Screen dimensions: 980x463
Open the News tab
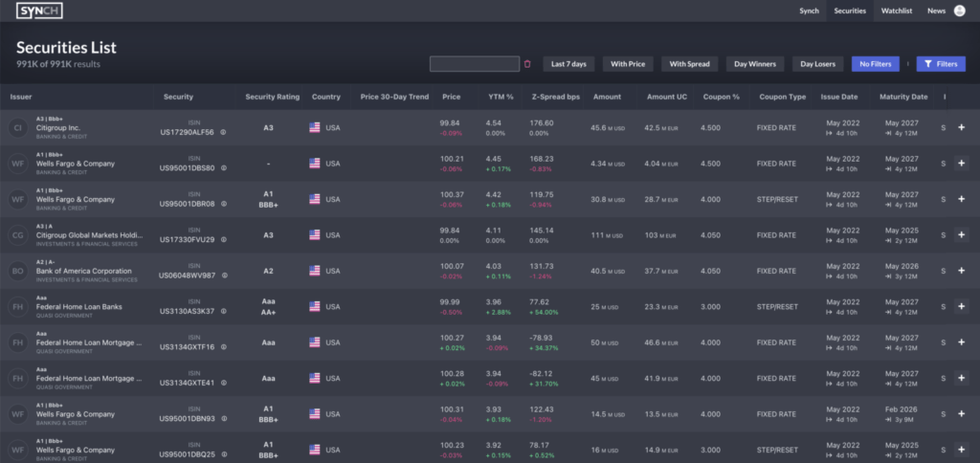point(936,11)
